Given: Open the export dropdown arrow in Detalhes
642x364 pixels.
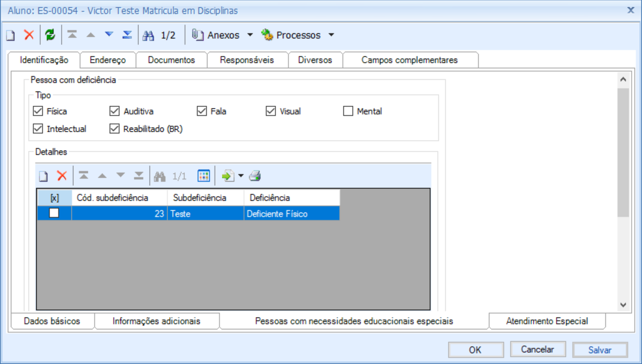Looking at the screenshot, I should click(x=241, y=176).
